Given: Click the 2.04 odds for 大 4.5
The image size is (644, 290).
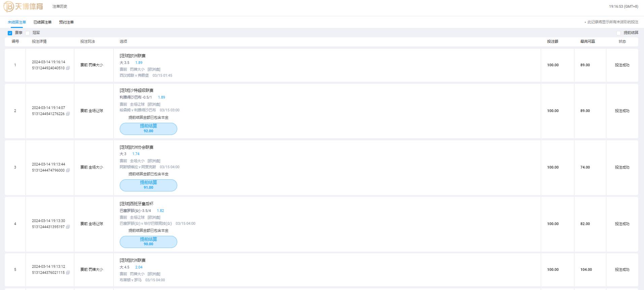Looking at the screenshot, I should [139, 267].
